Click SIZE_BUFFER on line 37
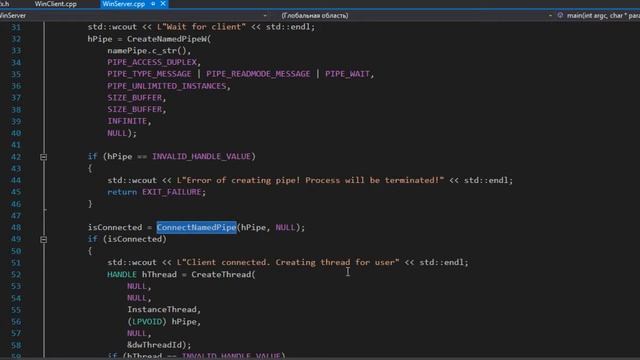The image size is (640, 360). (135, 98)
